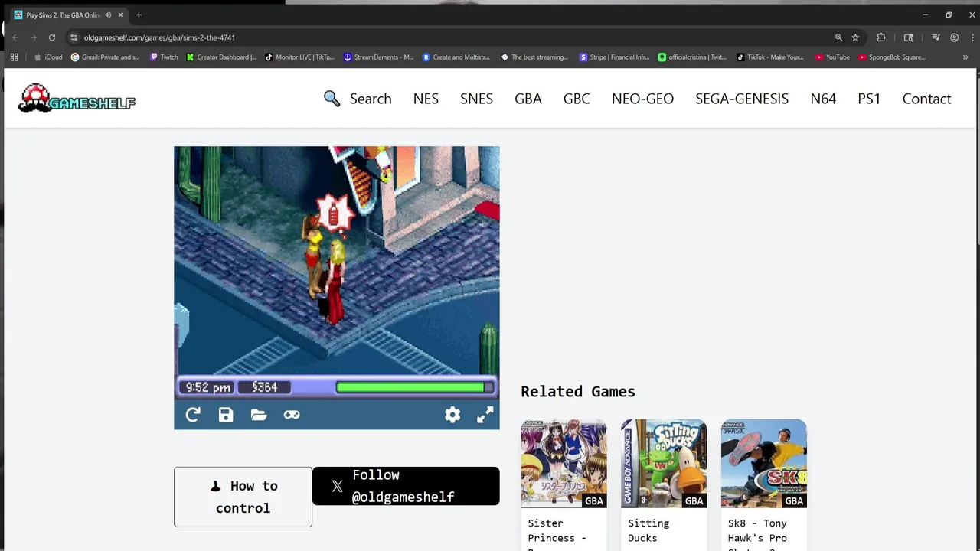Screen dimensions: 980x551
Task: View site information icon in address bar
Action: click(73, 37)
